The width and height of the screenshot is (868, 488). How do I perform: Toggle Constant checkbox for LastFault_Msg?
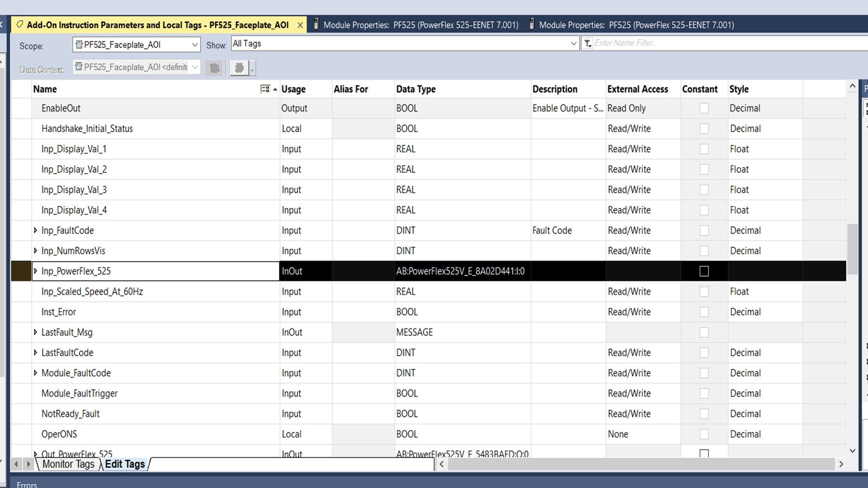tap(704, 332)
